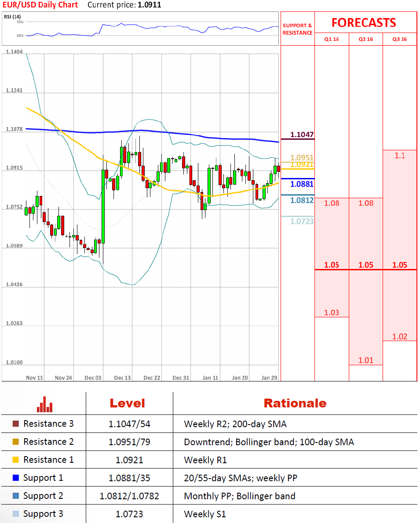Screen dimensions: 420x523
Task: Click the Support 3 row label
Action: click(43, 514)
